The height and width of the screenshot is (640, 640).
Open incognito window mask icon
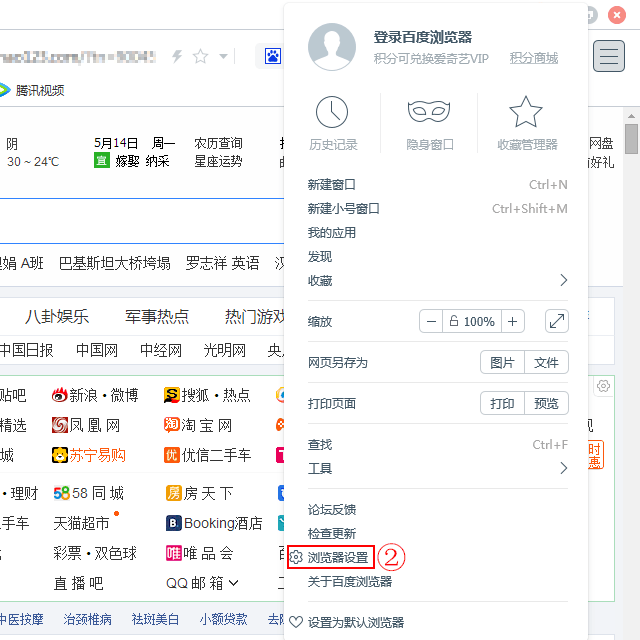pos(429,111)
